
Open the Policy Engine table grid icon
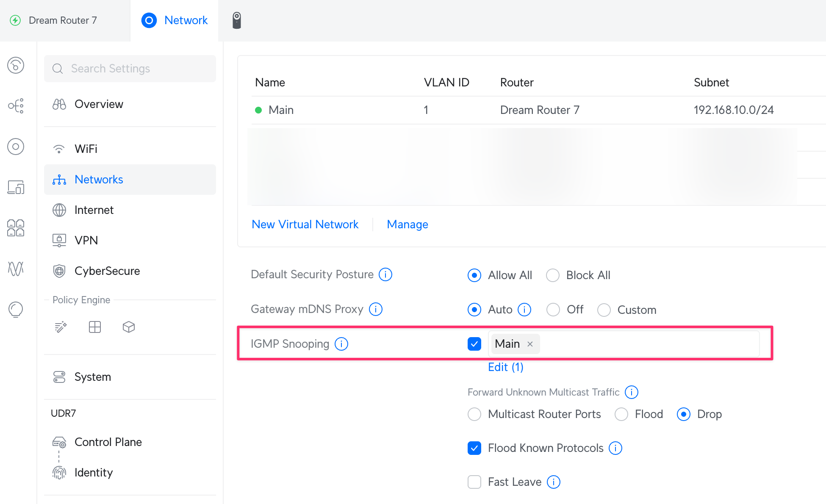coord(95,327)
